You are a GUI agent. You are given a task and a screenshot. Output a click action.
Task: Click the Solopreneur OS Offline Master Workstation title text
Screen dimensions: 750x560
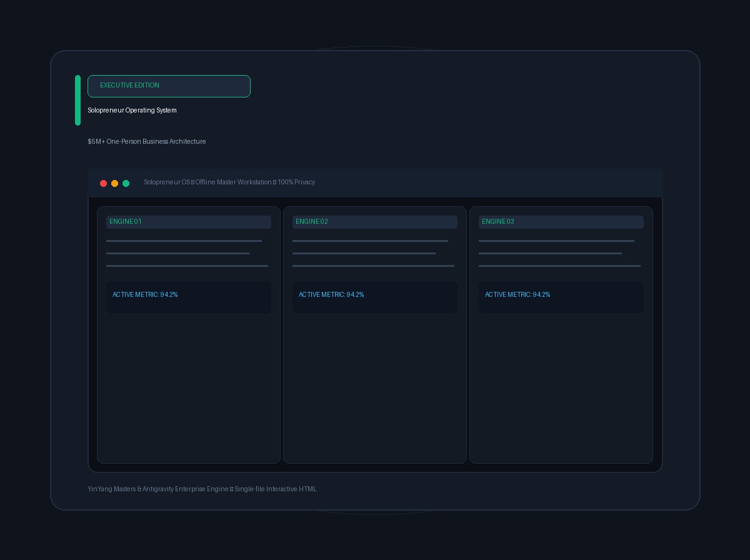click(x=229, y=182)
